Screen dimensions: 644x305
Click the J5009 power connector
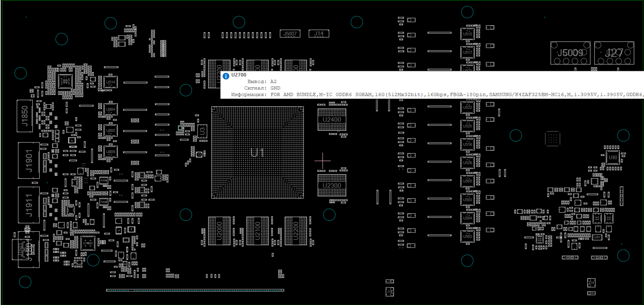coord(570,53)
